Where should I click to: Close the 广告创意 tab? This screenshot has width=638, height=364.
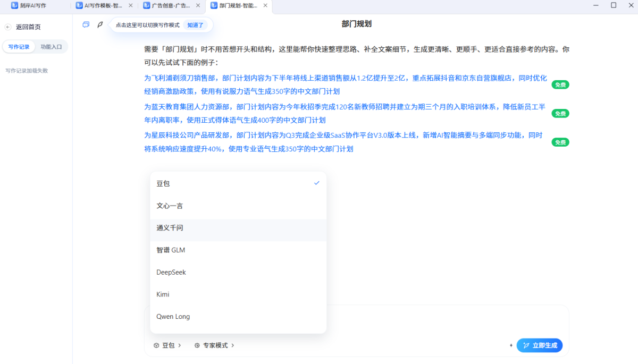click(198, 5)
